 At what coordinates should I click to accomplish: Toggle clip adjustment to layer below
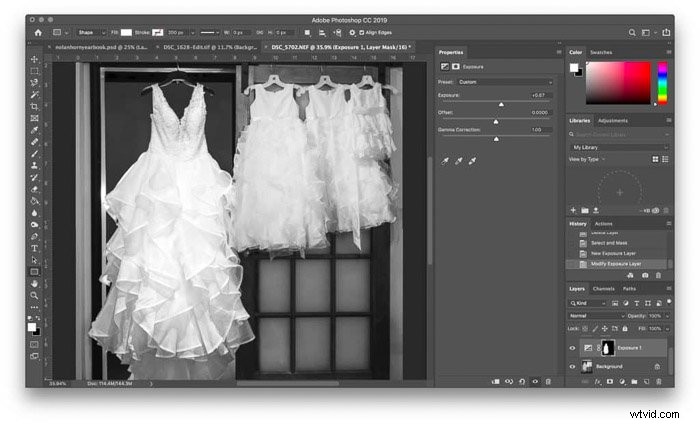coord(495,382)
